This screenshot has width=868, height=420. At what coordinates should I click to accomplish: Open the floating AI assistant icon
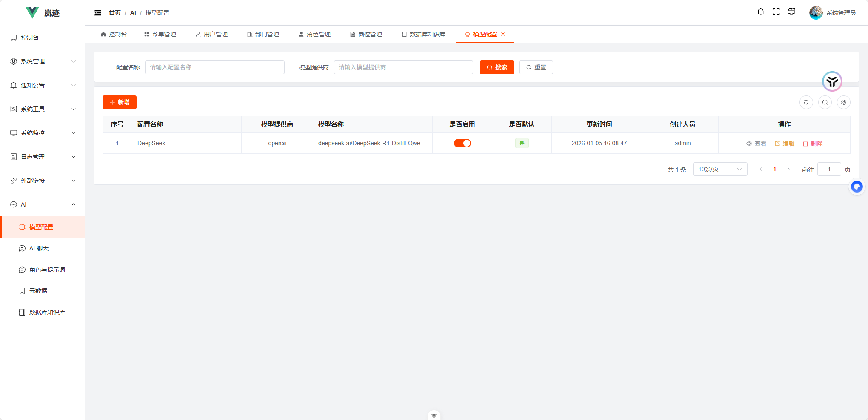coord(832,81)
